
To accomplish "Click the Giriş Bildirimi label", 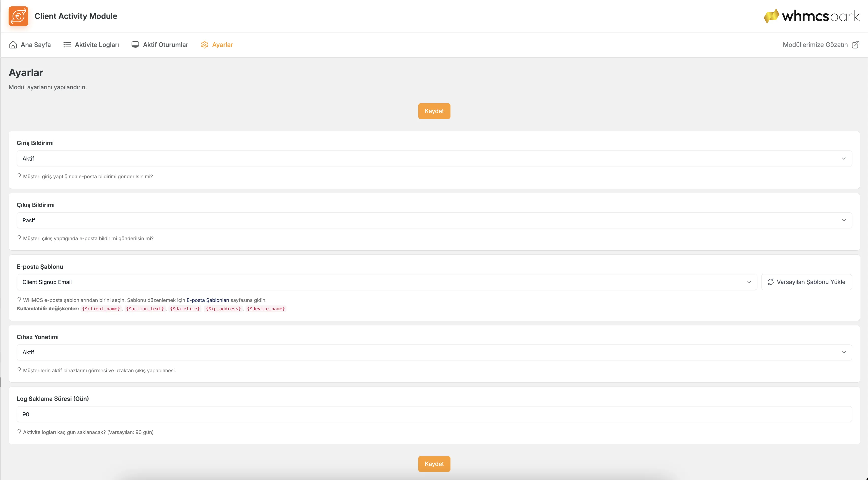I will coord(35,143).
